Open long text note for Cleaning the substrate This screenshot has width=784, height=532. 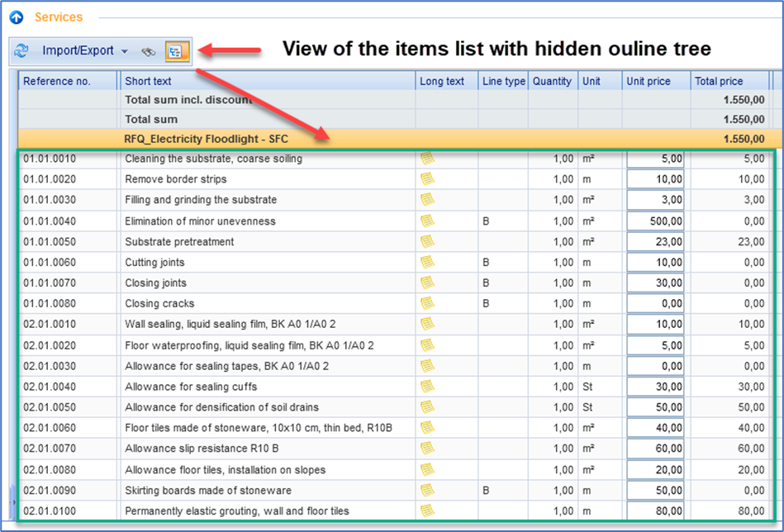[x=427, y=159]
